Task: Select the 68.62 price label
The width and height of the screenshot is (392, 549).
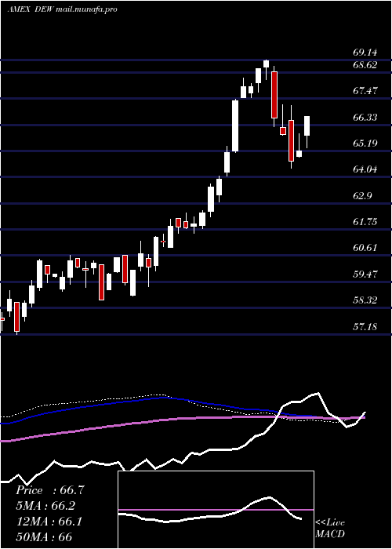Action: tap(365, 65)
